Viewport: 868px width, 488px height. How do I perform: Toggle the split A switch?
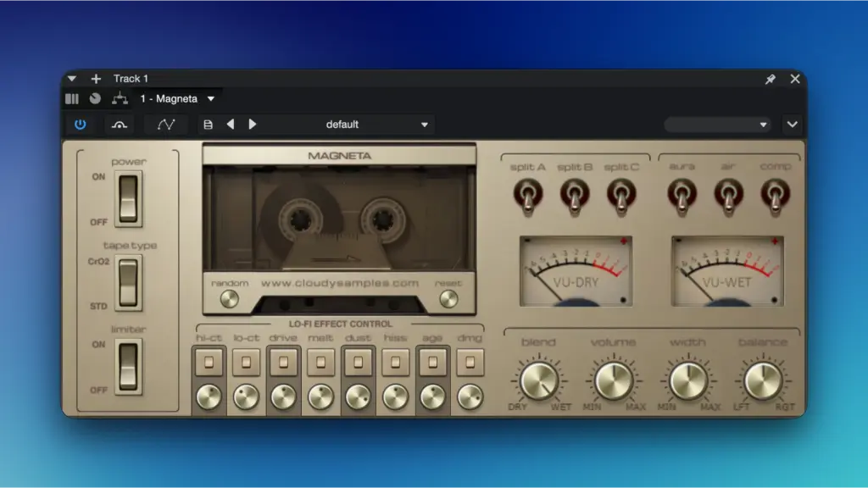[527, 196]
